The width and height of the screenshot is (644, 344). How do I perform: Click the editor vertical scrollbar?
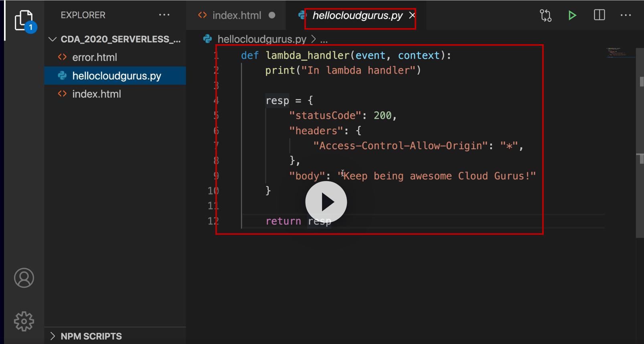[x=640, y=143]
